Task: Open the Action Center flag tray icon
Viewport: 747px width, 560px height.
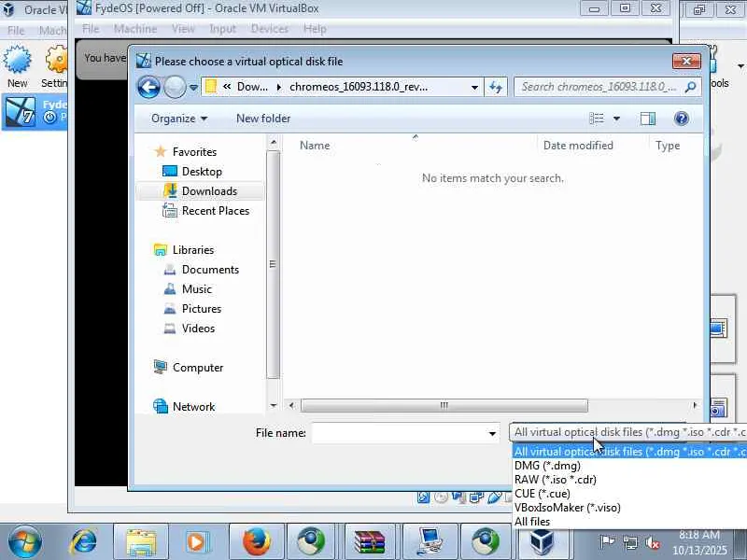Action: pos(607,542)
